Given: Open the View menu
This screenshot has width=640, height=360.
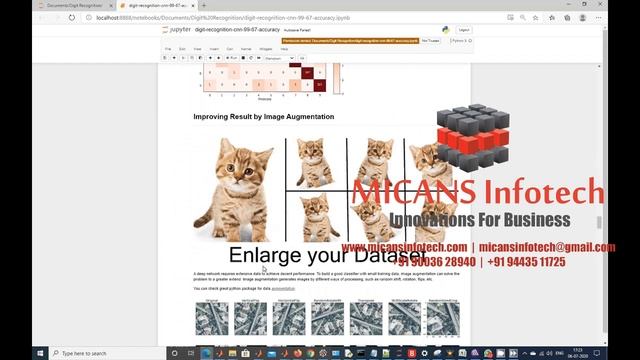Looking at the screenshot, I should 198,49.
